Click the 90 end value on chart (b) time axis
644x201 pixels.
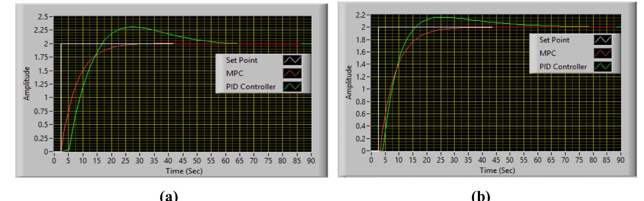pyautogui.click(x=621, y=160)
